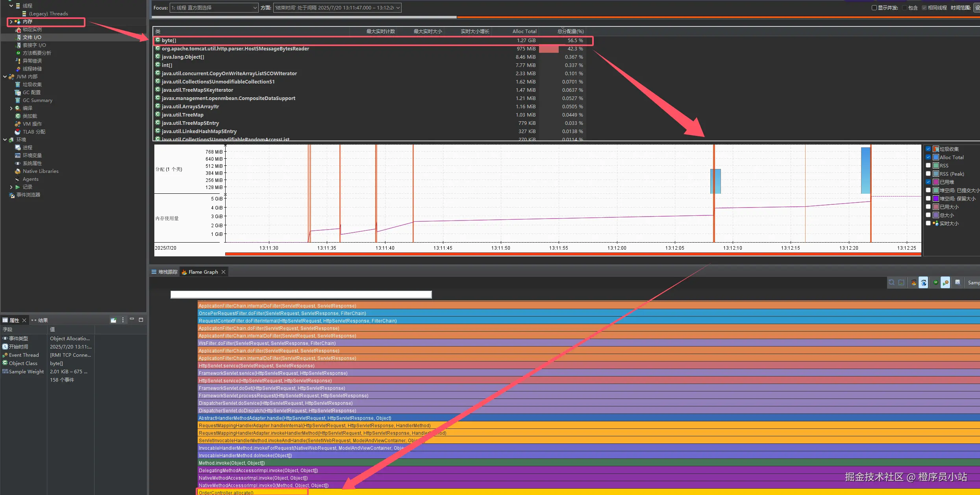This screenshot has height=495, width=980.
Task: Toggle the 显示并发 checkbox
Action: (874, 7)
